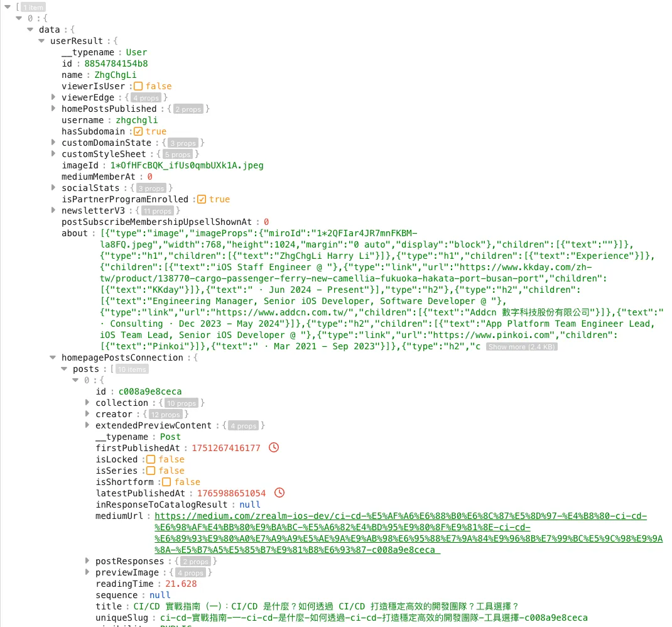Viewport: 672px width, 627px height.
Task: Expand the homePostsPublished node
Action: [x=54, y=109]
